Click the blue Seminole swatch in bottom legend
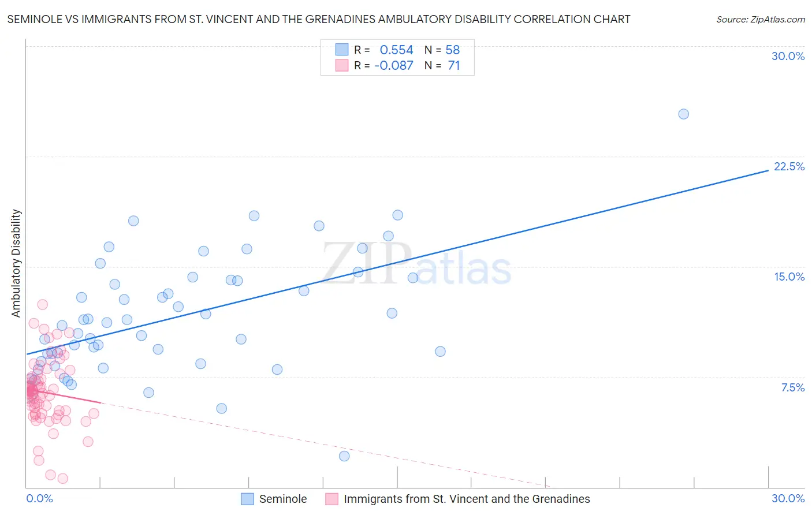 tap(247, 499)
